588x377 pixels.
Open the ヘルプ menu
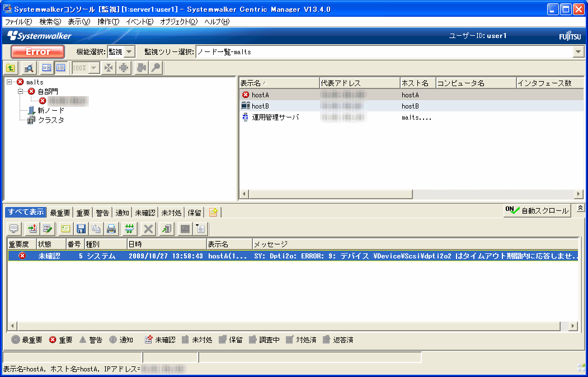tap(217, 22)
